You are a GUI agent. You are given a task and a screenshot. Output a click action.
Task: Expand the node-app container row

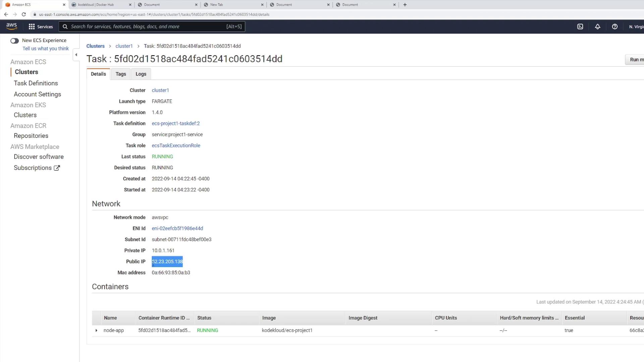point(96,330)
